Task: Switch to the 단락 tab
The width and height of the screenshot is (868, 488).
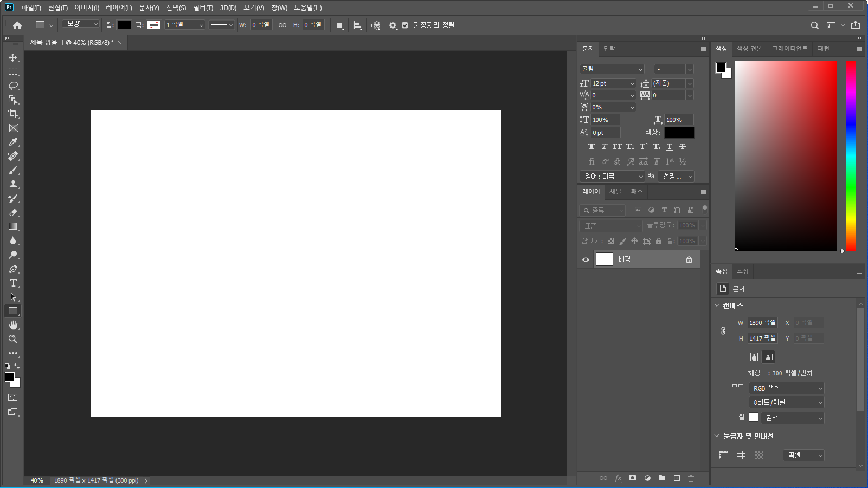Action: point(609,49)
